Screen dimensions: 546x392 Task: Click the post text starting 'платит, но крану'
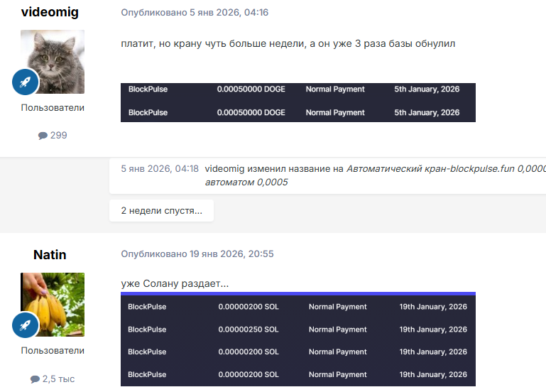288,44
